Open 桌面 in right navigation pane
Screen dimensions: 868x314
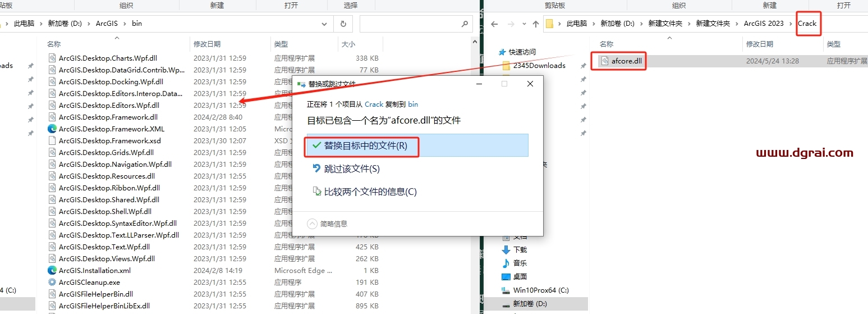[x=520, y=276]
